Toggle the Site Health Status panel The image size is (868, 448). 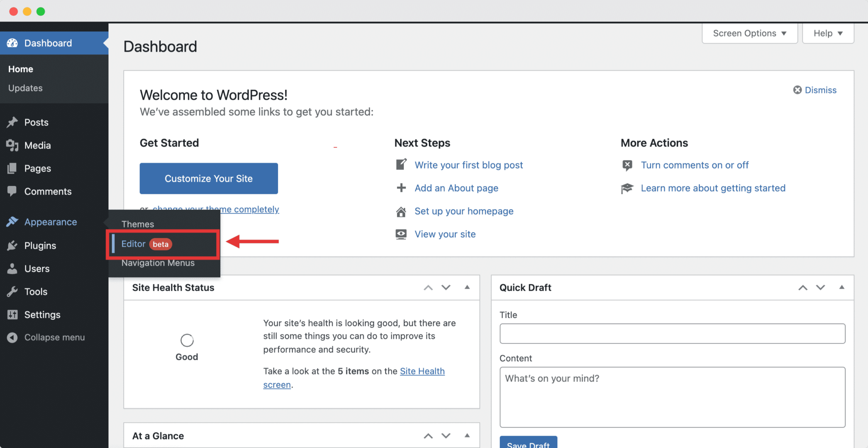point(467,287)
